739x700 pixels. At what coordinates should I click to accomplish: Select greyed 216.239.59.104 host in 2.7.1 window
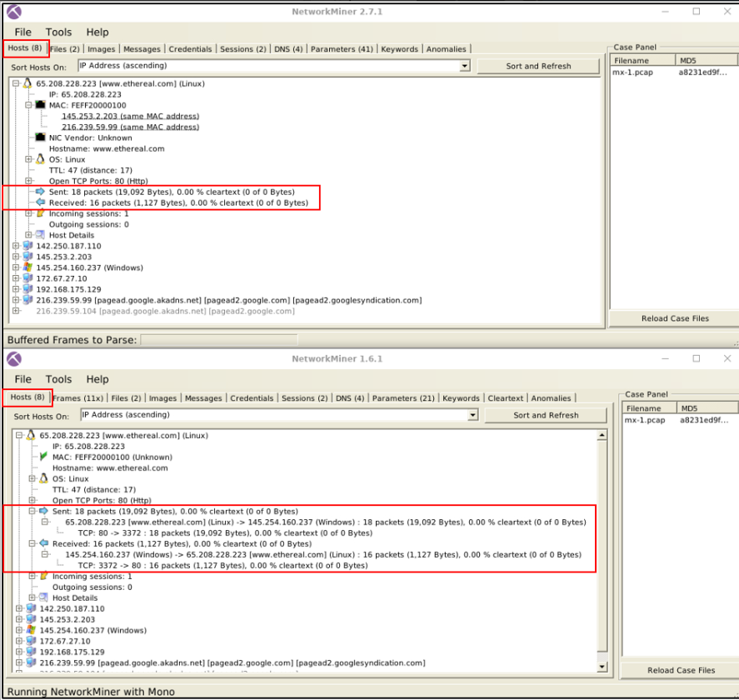pyautogui.click(x=165, y=311)
